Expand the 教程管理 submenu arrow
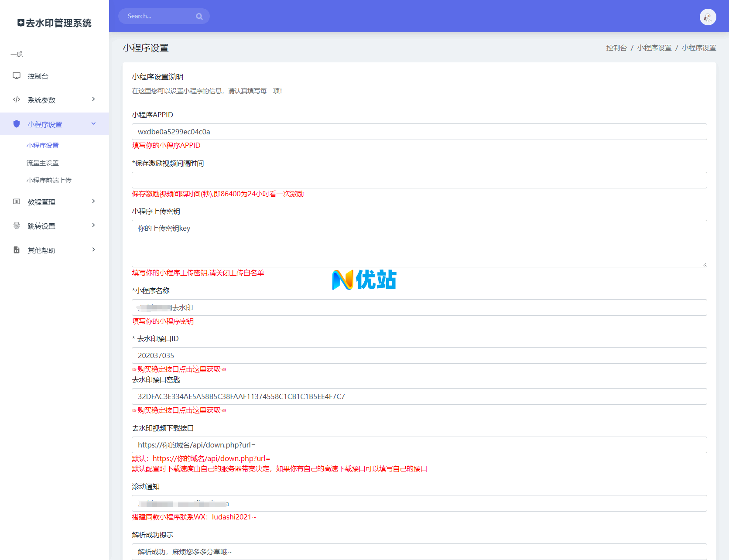Screen dimensions: 729x560 pyautogui.click(x=93, y=201)
